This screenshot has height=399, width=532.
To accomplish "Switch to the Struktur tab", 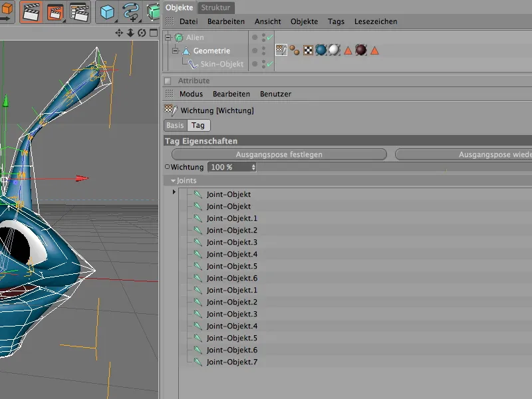I will coord(215,7).
